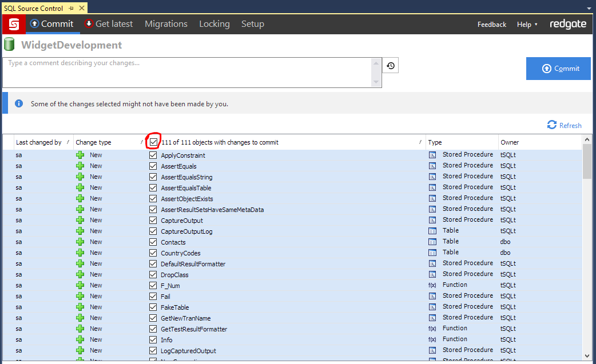The height and width of the screenshot is (364, 596).
Task: Click the vertical scrollbar thumb of the object list
Action: point(587,161)
